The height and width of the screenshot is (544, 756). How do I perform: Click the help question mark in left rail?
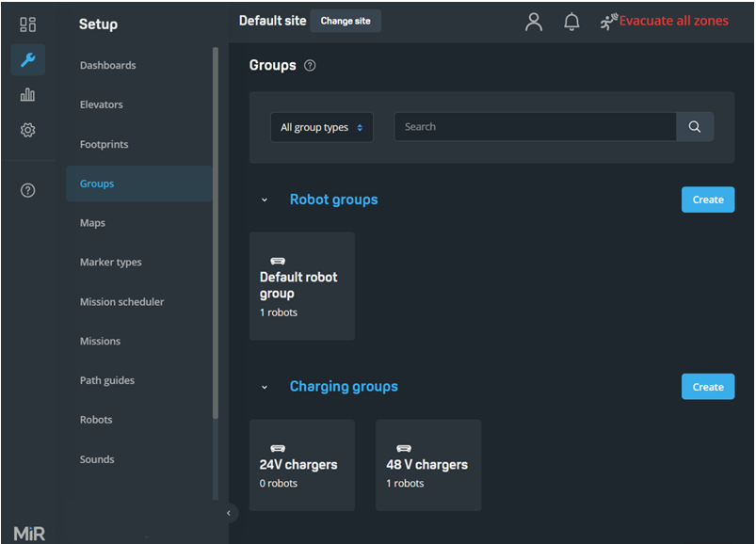(x=27, y=191)
